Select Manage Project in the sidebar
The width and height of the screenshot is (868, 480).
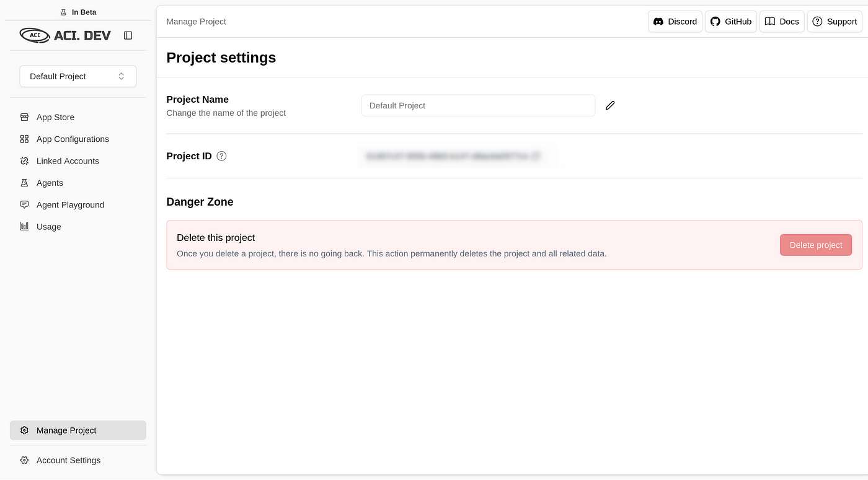tap(78, 430)
